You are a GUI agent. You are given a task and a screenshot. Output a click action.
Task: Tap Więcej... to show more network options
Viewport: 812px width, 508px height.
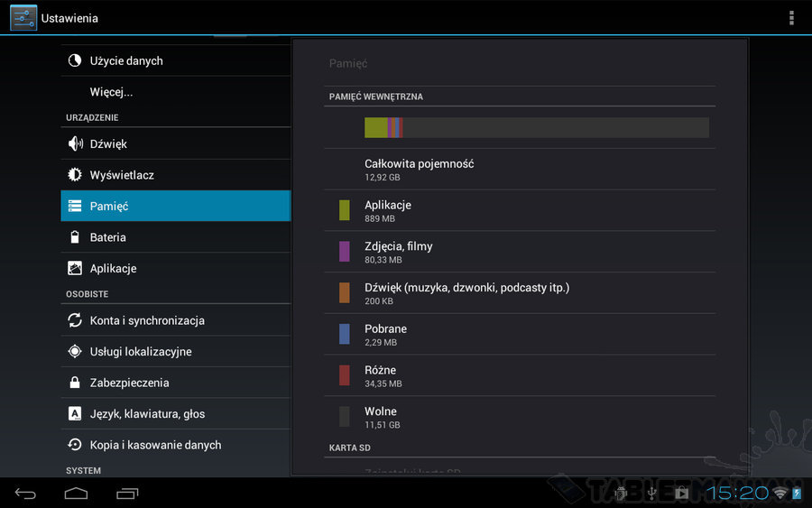[111, 92]
